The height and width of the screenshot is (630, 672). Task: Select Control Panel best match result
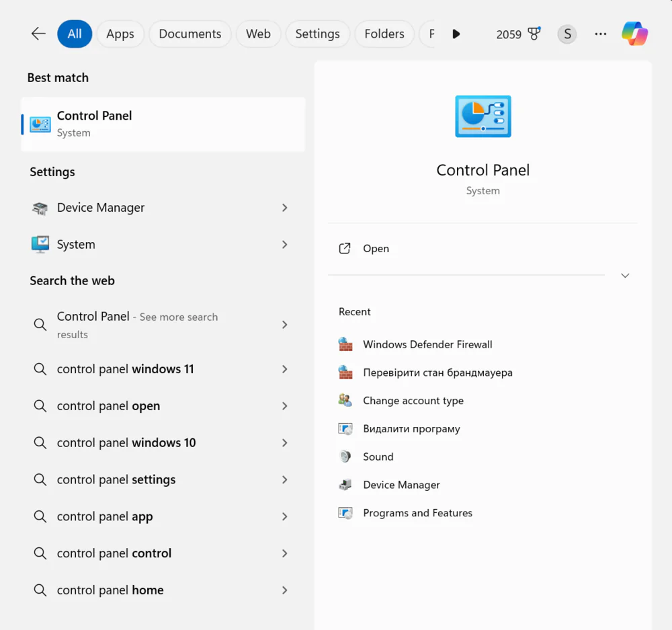click(x=163, y=124)
